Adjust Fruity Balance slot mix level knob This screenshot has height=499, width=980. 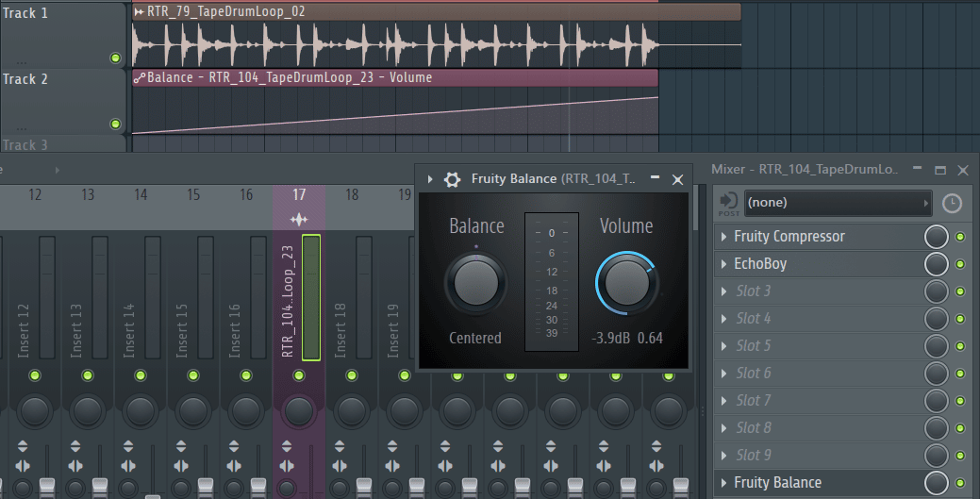937,483
